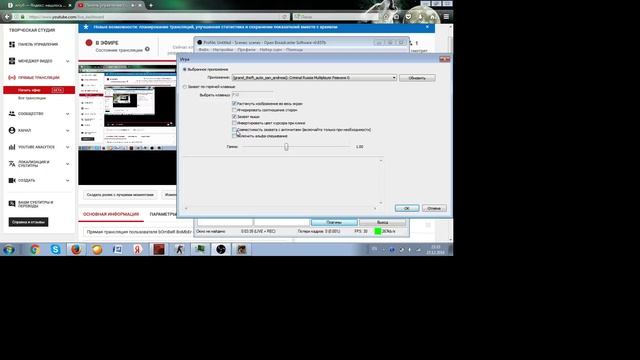Open Counter-Strike icon on the taskbar

click(180, 249)
